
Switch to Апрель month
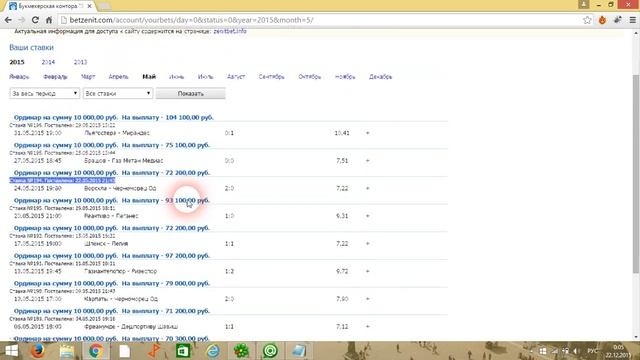tap(118, 77)
